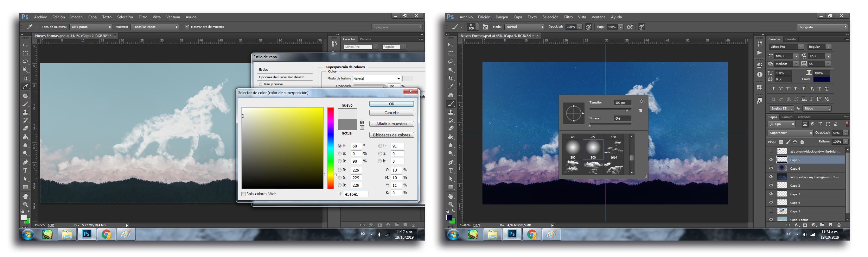Select the Eraser tool in right window
Screen dimensions: 868x257
451,128
